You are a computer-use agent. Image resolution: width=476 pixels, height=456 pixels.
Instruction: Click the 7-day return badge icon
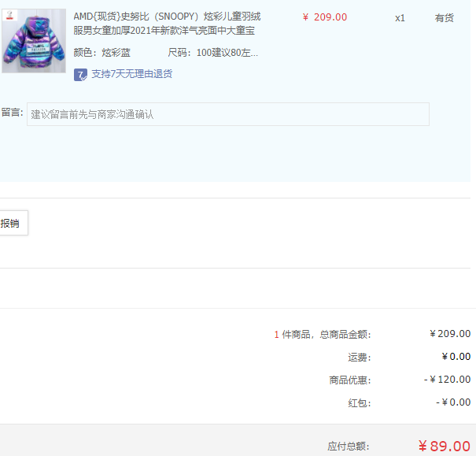click(80, 75)
